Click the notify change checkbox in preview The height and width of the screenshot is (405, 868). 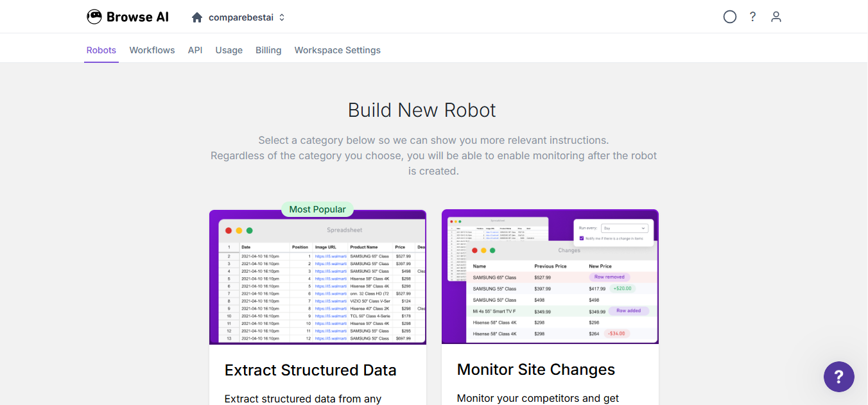pos(582,238)
